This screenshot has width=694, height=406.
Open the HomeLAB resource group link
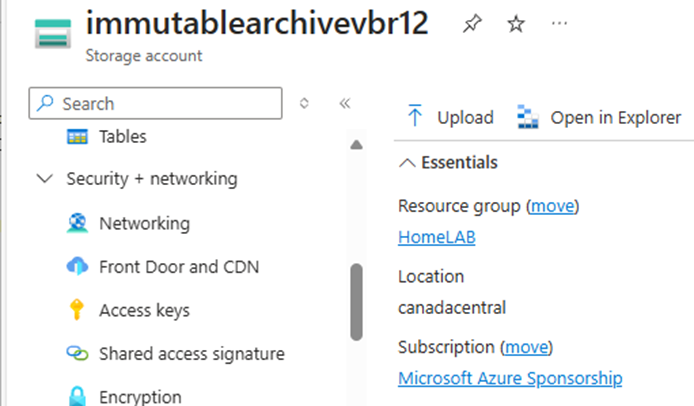(x=436, y=238)
